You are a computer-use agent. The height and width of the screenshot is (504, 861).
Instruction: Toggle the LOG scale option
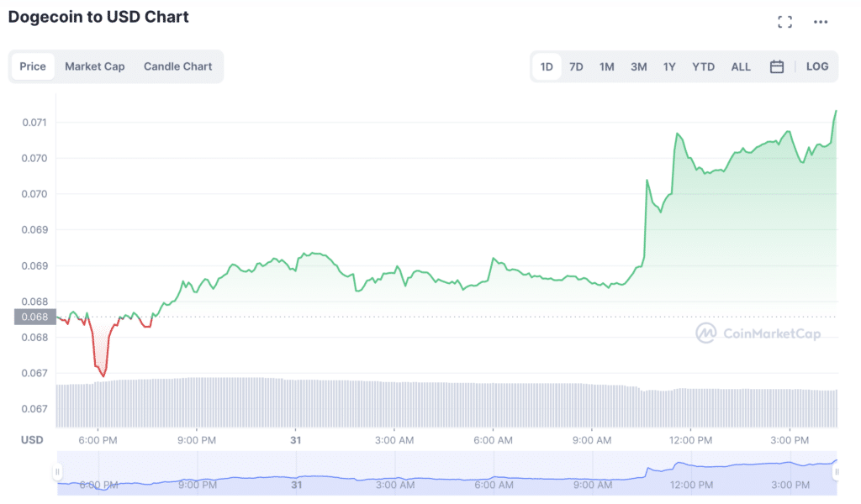817,66
